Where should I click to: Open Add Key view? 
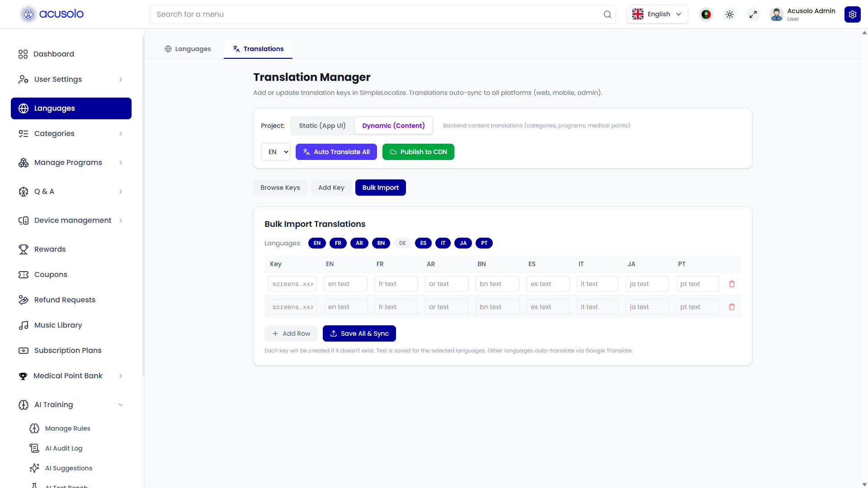331,188
